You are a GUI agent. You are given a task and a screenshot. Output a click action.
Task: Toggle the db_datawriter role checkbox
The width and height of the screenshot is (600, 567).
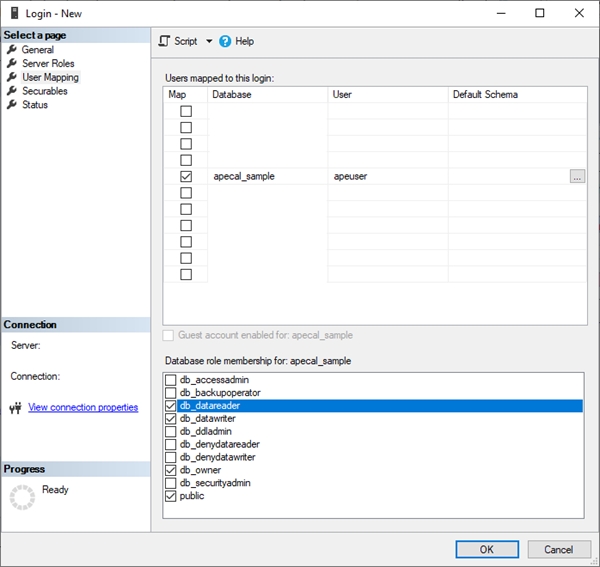170,419
